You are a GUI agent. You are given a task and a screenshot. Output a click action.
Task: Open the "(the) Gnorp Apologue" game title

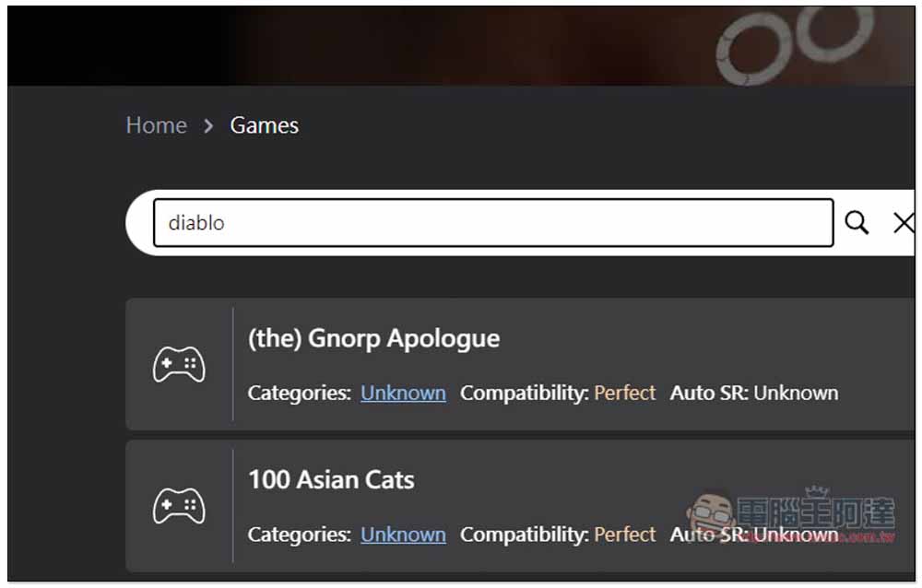[373, 338]
